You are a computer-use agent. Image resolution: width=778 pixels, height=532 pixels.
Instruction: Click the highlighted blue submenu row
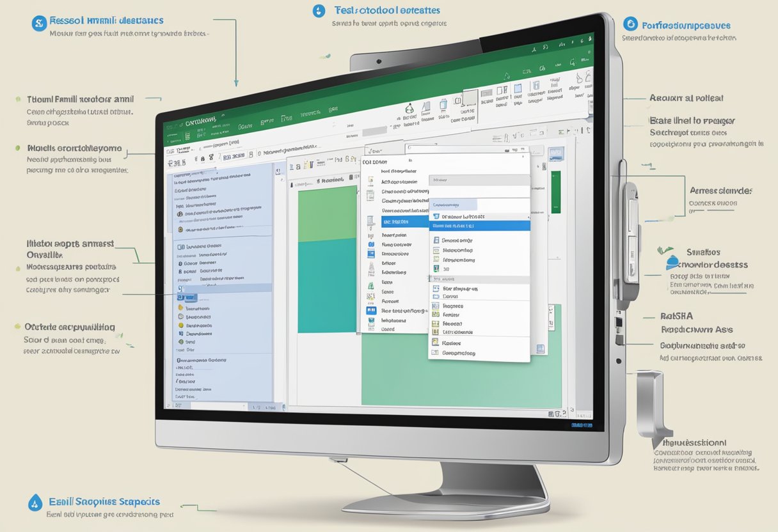click(x=479, y=226)
